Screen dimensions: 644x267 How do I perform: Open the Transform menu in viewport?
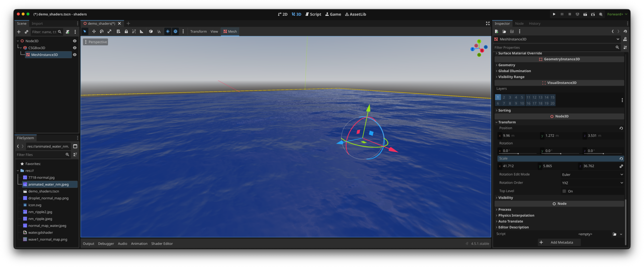pos(199,32)
